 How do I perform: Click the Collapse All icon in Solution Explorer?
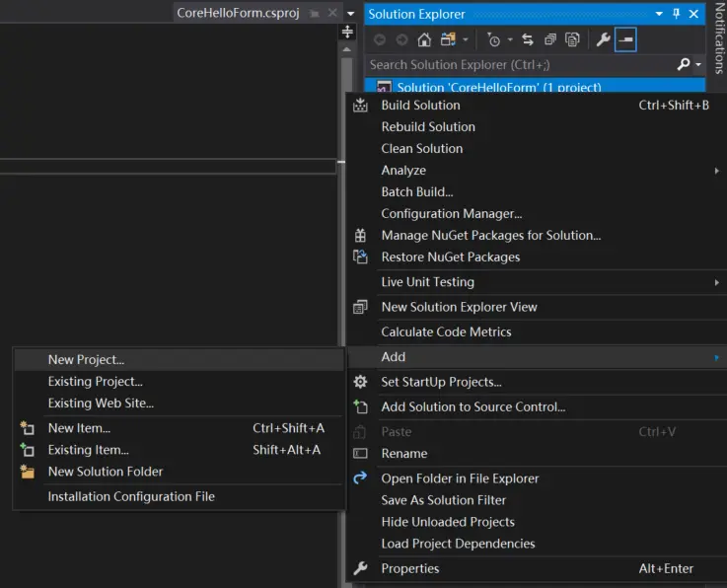tap(550, 39)
